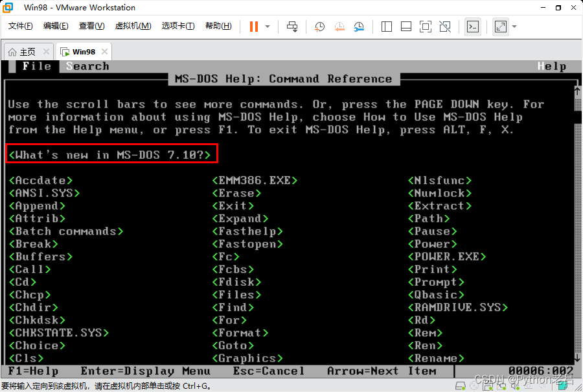Click the stretch guest display icon
The image size is (583, 392).
pyautogui.click(x=501, y=27)
